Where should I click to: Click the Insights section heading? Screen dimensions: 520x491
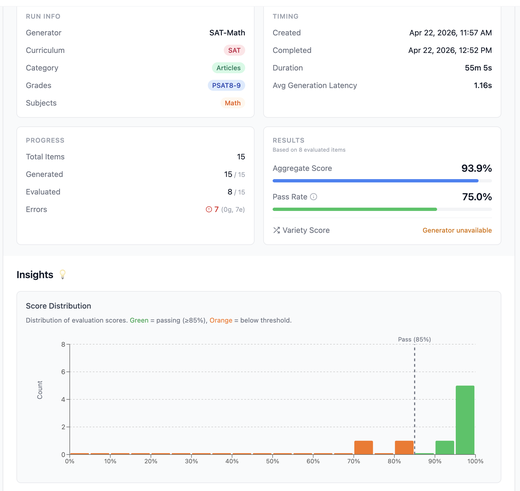[35, 274]
